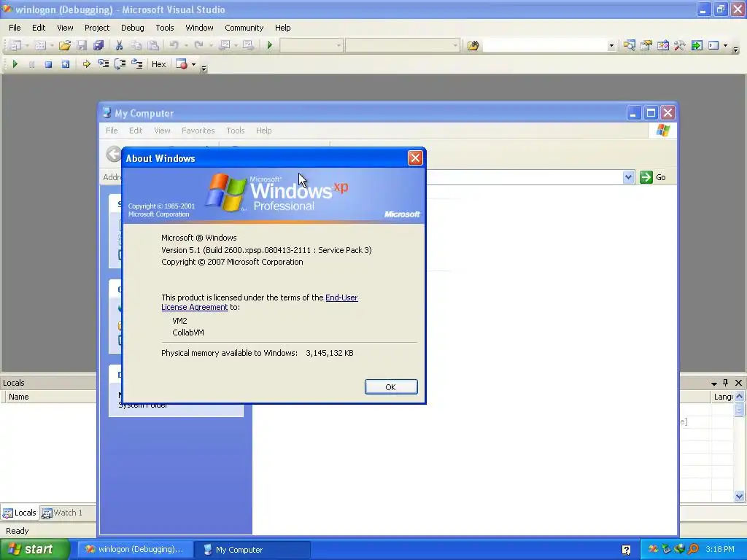Expand the Add New Item dropdown arrow
This screenshot has width=747, height=560.
point(52,45)
